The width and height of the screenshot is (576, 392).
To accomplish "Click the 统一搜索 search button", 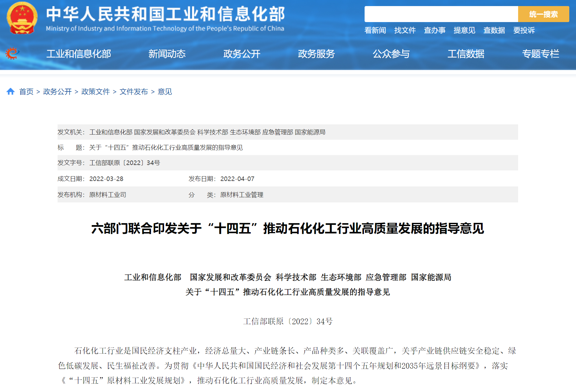I will click(543, 14).
